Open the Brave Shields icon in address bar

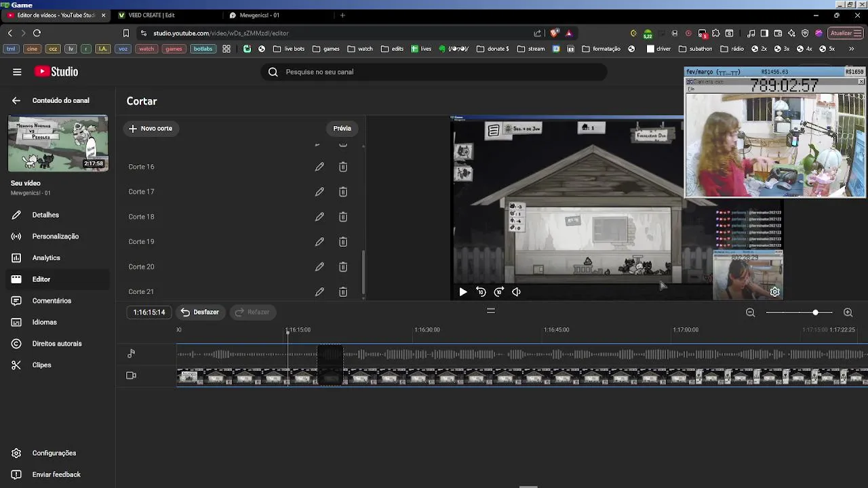[x=554, y=33]
